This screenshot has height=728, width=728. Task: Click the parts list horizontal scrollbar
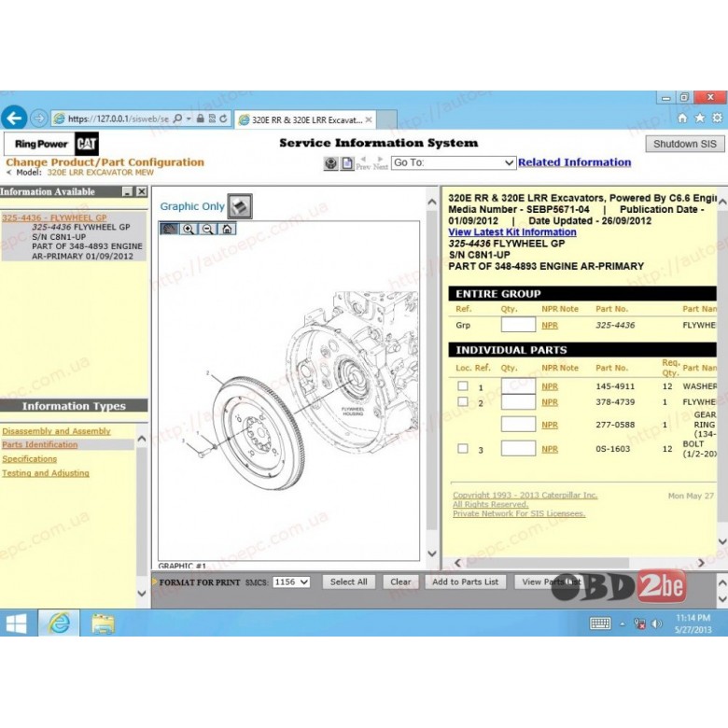pos(547,563)
